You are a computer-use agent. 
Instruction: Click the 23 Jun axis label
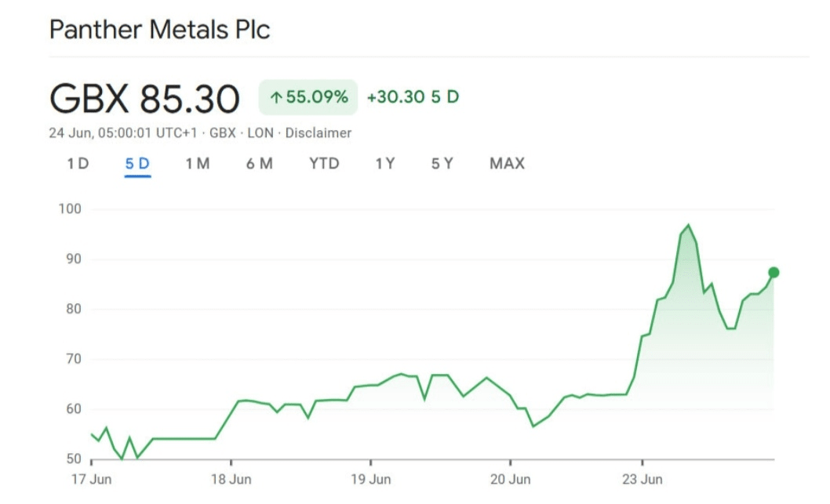[642, 479]
